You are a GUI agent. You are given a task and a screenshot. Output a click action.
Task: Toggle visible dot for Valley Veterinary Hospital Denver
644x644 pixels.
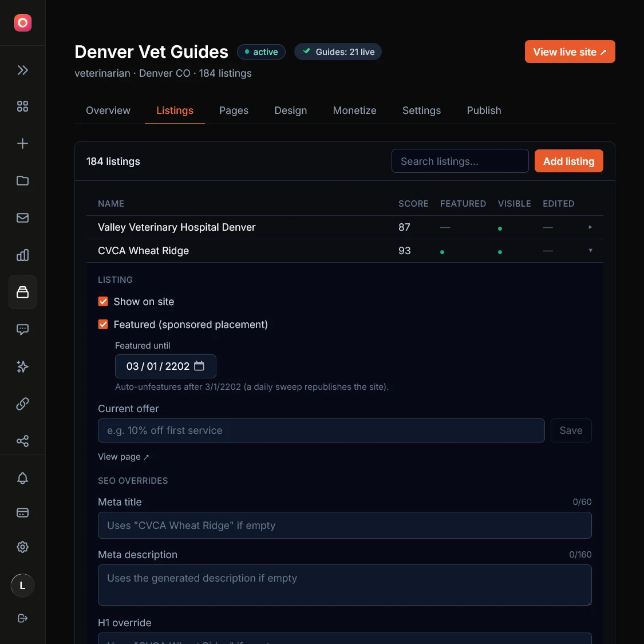pyautogui.click(x=500, y=228)
